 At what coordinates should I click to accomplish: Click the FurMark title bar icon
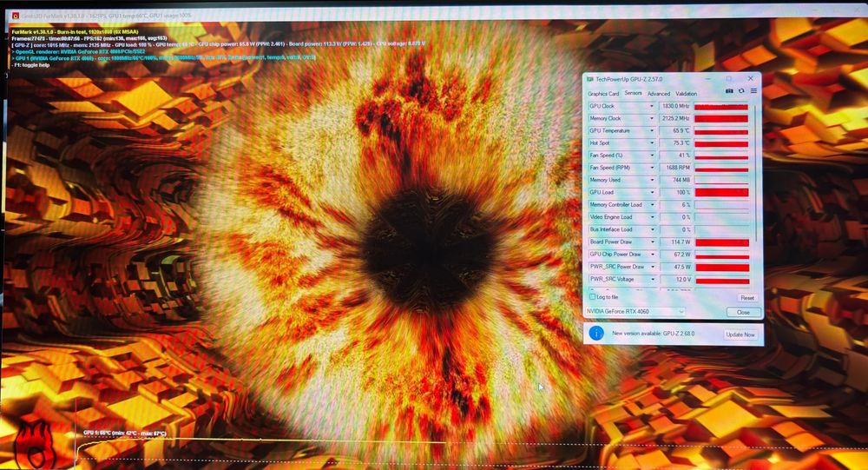[16, 16]
